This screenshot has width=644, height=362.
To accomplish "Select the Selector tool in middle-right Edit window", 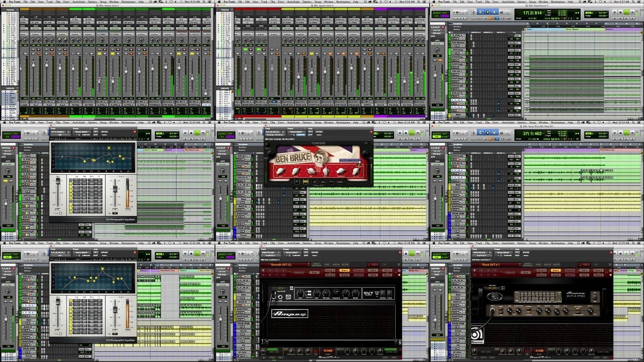I will 487,133.
